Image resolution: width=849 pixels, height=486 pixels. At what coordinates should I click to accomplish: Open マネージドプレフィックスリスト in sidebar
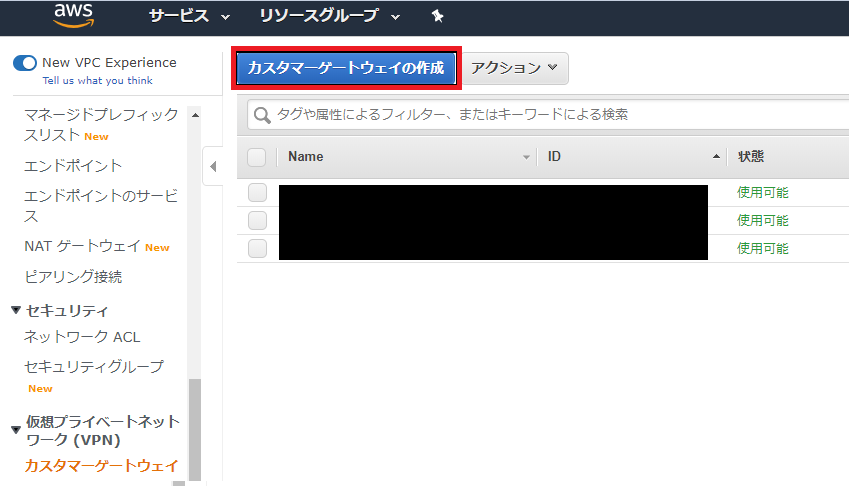(x=101, y=124)
